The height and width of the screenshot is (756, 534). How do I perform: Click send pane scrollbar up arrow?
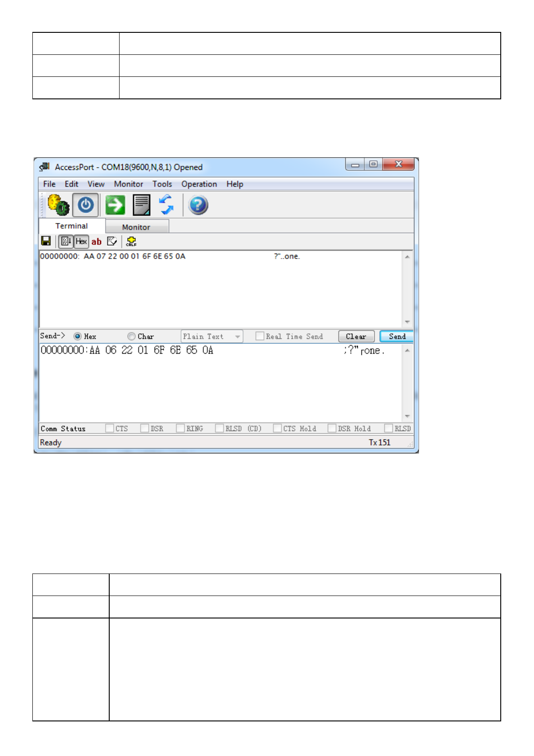coord(407,351)
